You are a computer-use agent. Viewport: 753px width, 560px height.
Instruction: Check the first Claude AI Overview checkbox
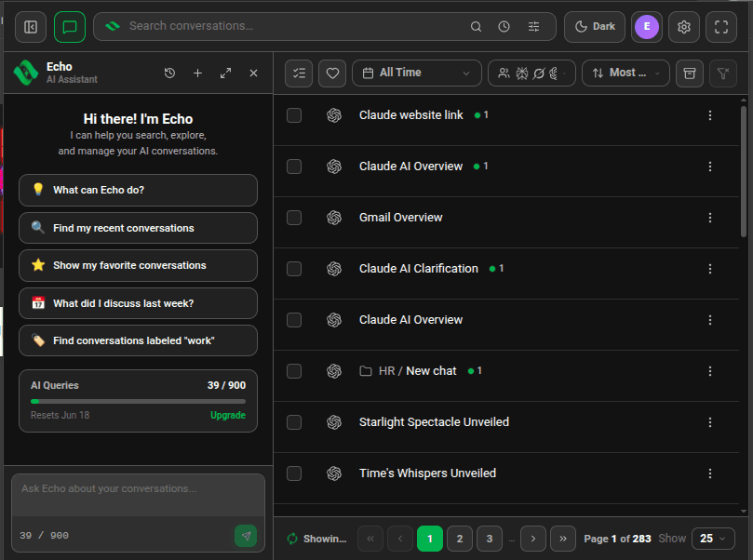pos(294,167)
